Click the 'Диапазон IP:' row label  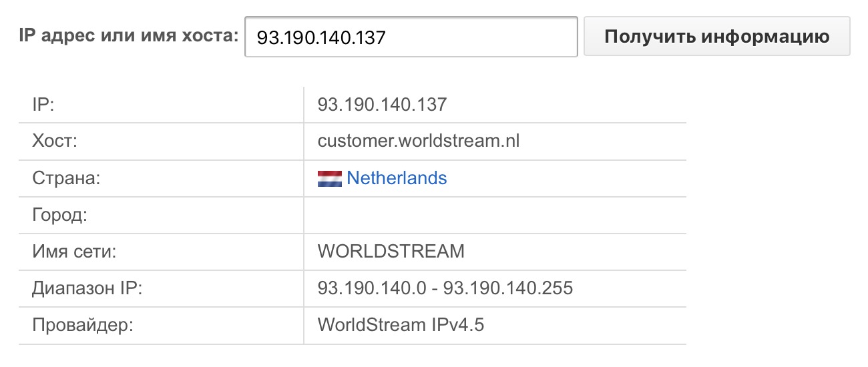pos(87,288)
